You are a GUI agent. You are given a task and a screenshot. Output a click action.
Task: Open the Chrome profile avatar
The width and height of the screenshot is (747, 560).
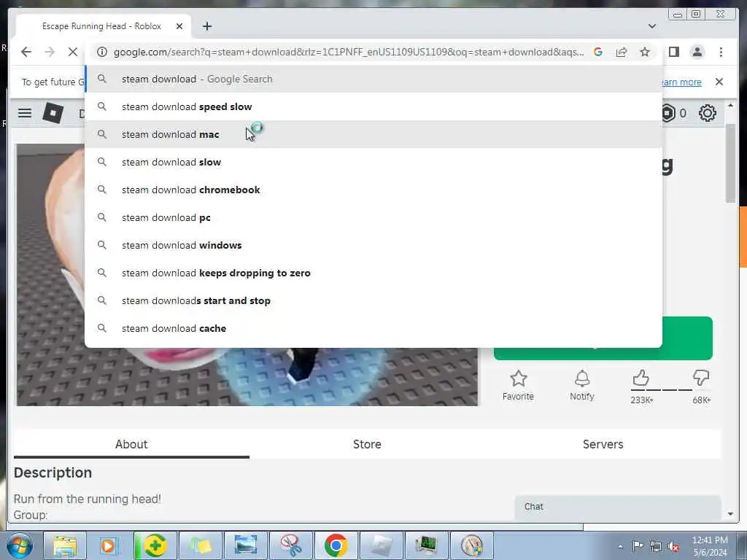tap(697, 52)
